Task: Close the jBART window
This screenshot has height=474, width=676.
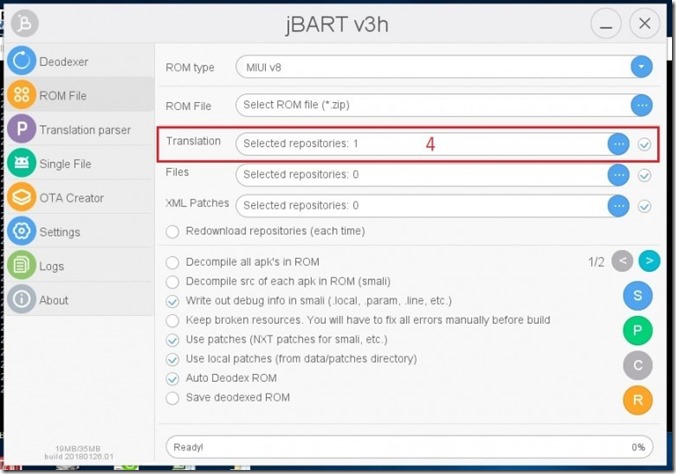Action: coord(645,23)
